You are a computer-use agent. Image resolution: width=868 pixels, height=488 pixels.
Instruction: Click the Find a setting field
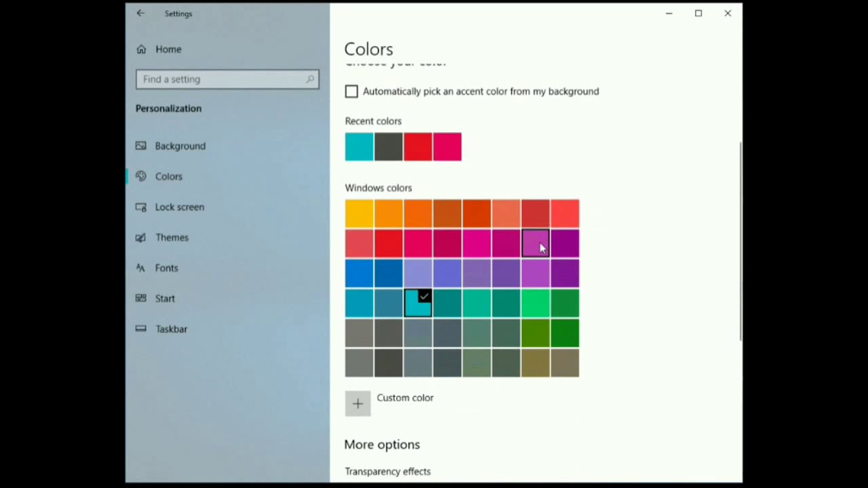tap(227, 79)
